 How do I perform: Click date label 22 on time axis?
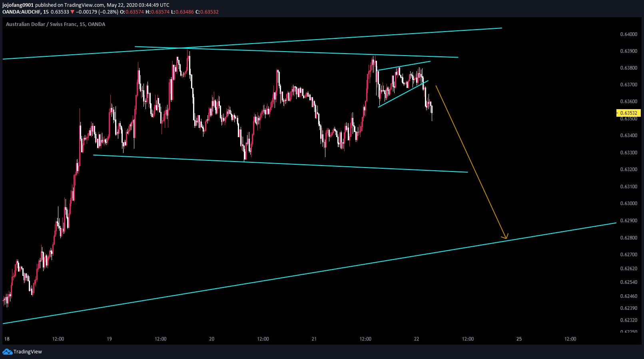point(417,339)
